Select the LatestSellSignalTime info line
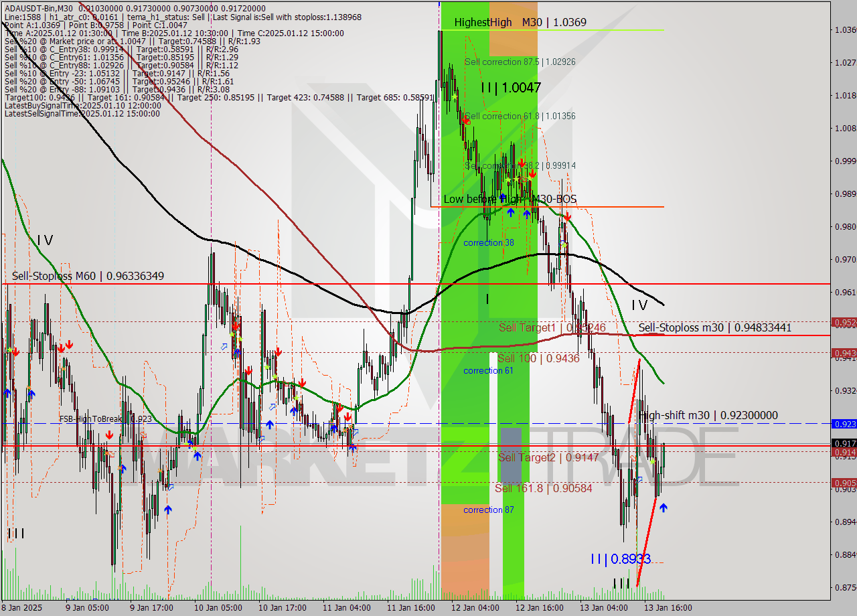This screenshot has height=616, width=857. (x=82, y=114)
